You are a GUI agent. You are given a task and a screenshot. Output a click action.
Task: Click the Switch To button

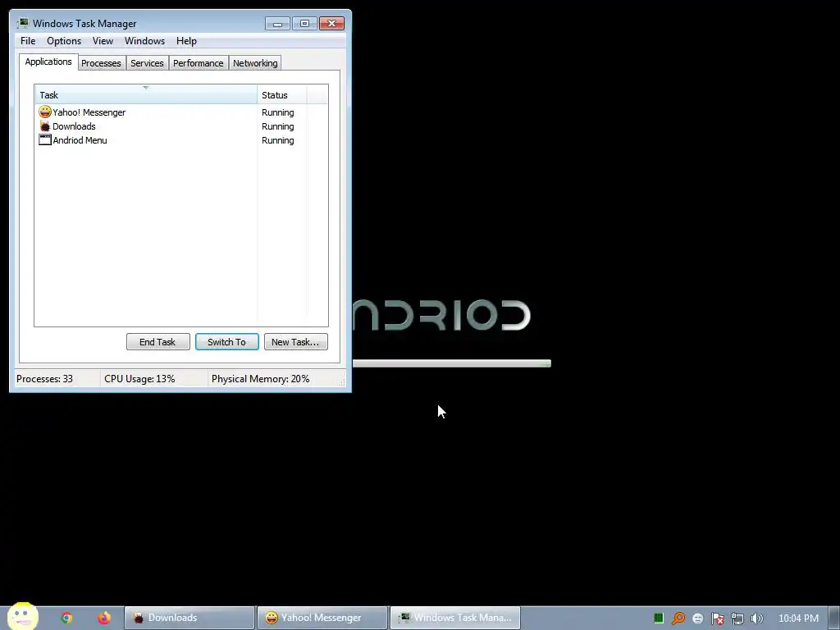(x=227, y=342)
